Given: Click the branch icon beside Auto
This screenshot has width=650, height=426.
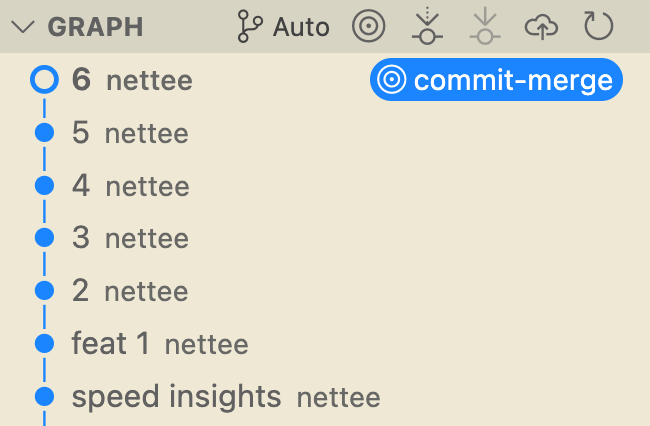Looking at the screenshot, I should pyautogui.click(x=249, y=27).
